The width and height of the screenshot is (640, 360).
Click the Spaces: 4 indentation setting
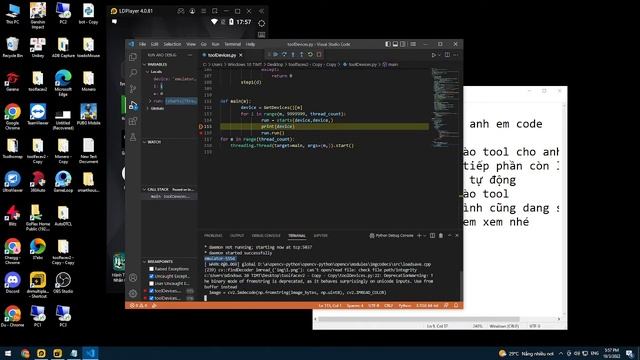(354, 305)
